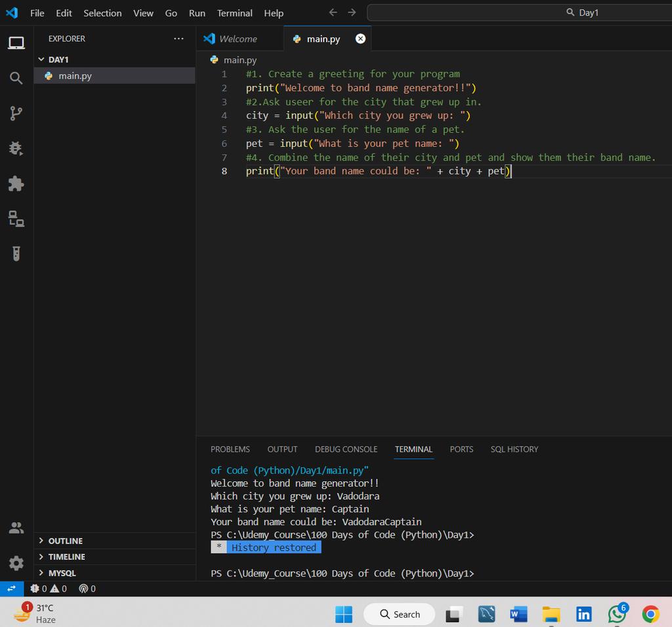Click the 'city = input' code line
The width and height of the screenshot is (672, 627).
pos(358,116)
